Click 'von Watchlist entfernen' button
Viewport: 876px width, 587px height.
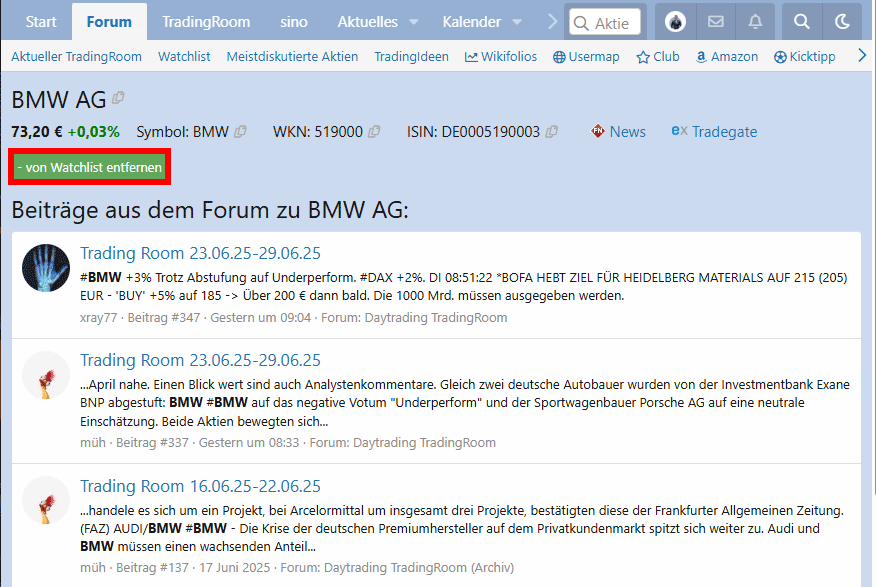coord(89,167)
